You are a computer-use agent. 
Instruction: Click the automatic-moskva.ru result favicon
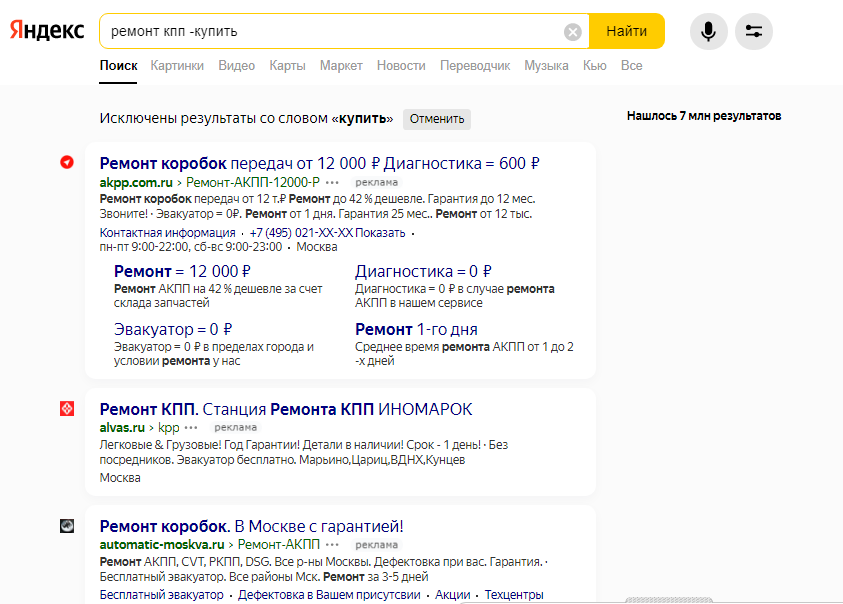click(x=67, y=525)
